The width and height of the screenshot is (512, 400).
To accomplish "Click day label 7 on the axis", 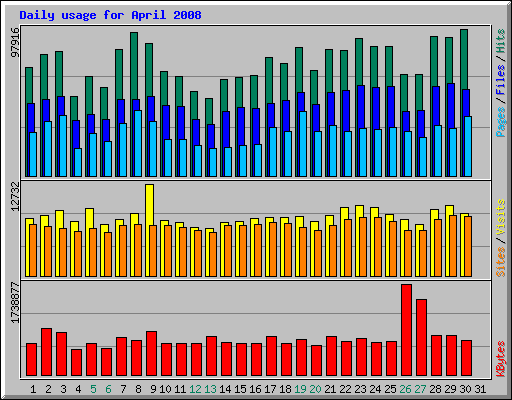I will pyautogui.click(x=123, y=389).
